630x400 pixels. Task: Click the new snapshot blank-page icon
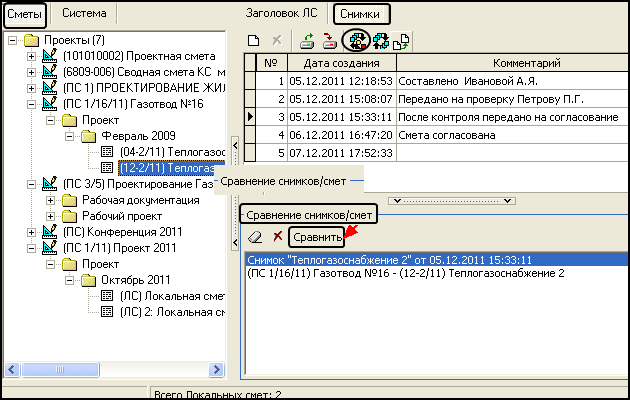tap(254, 40)
